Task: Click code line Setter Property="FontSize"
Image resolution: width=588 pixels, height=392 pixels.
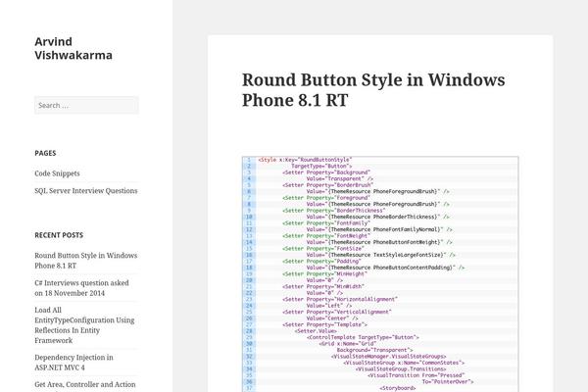Action: click(x=323, y=249)
